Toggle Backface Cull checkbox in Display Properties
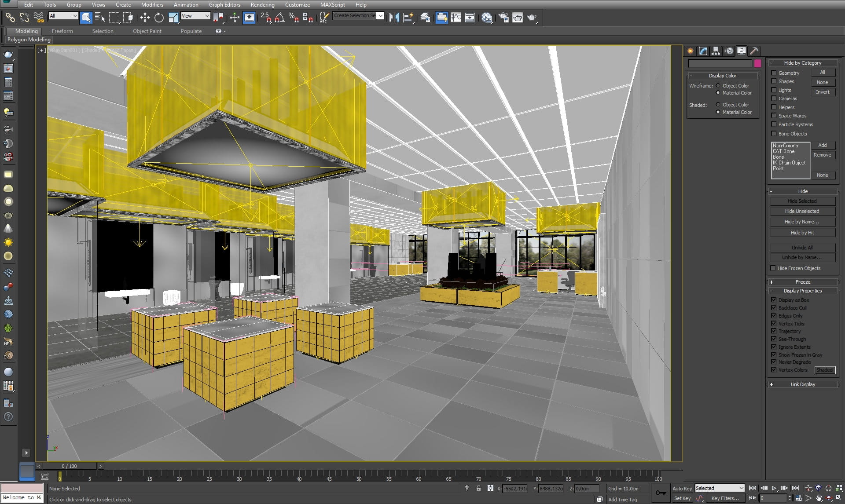 pos(774,307)
